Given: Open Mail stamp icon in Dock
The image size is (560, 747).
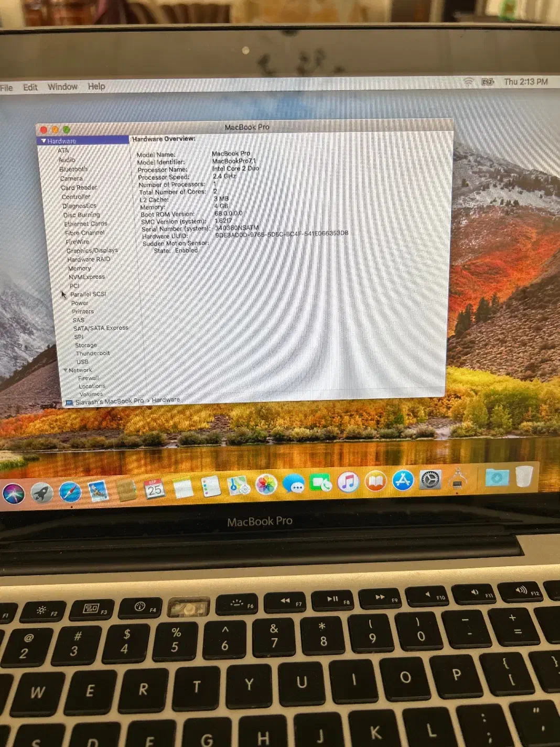Looking at the screenshot, I should coord(98,491).
